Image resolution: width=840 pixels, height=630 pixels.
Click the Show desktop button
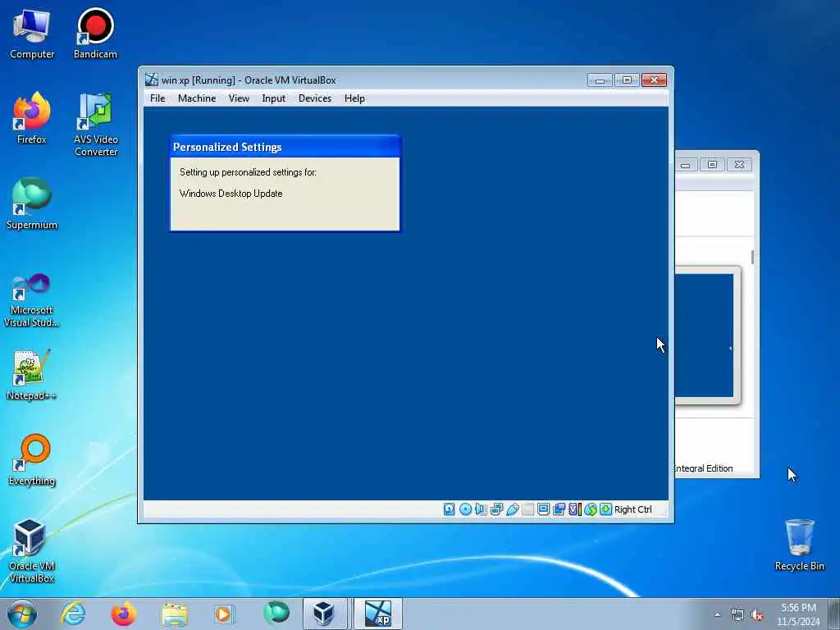[834, 614]
